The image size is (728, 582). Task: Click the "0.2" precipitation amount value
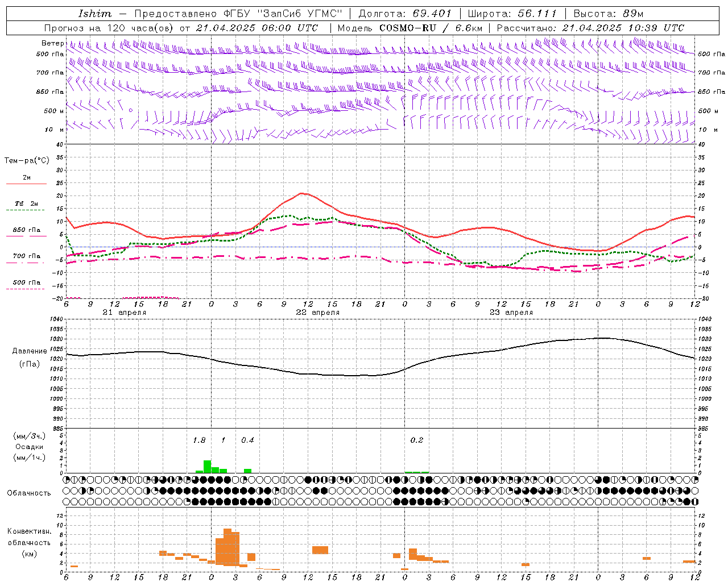click(417, 440)
